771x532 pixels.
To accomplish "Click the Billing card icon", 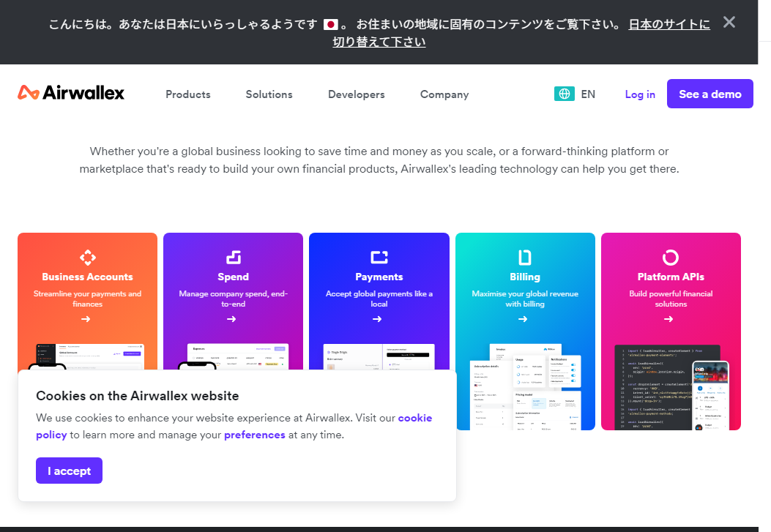I will 525,257.
